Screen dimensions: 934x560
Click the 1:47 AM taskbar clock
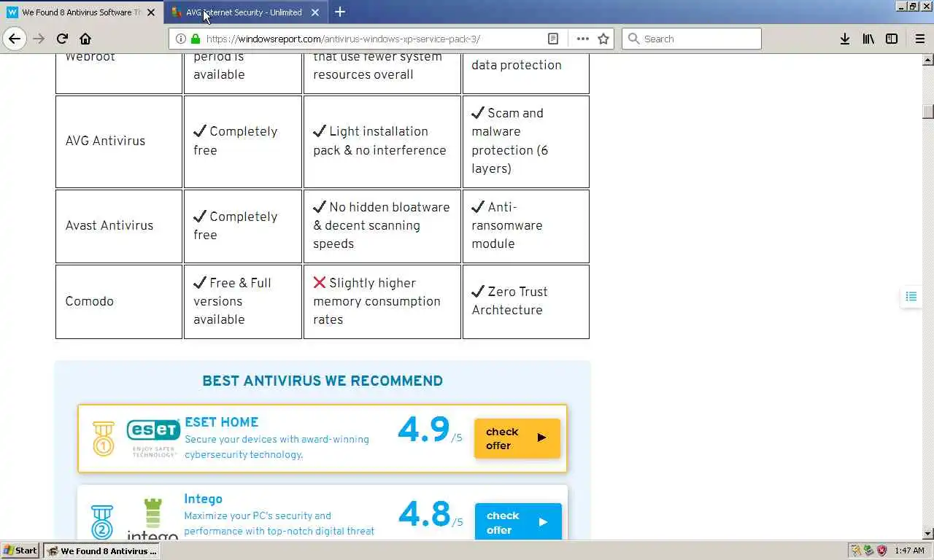pos(909,551)
